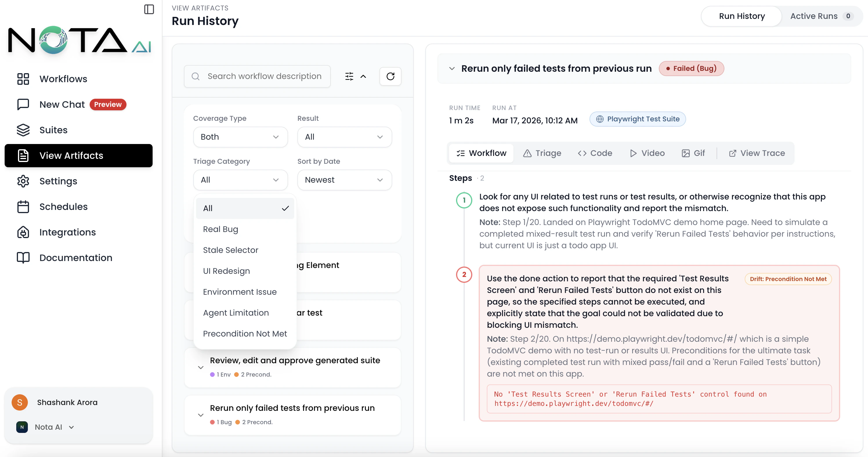This screenshot has width=868, height=457.
Task: Start a New Chat
Action: [62, 104]
